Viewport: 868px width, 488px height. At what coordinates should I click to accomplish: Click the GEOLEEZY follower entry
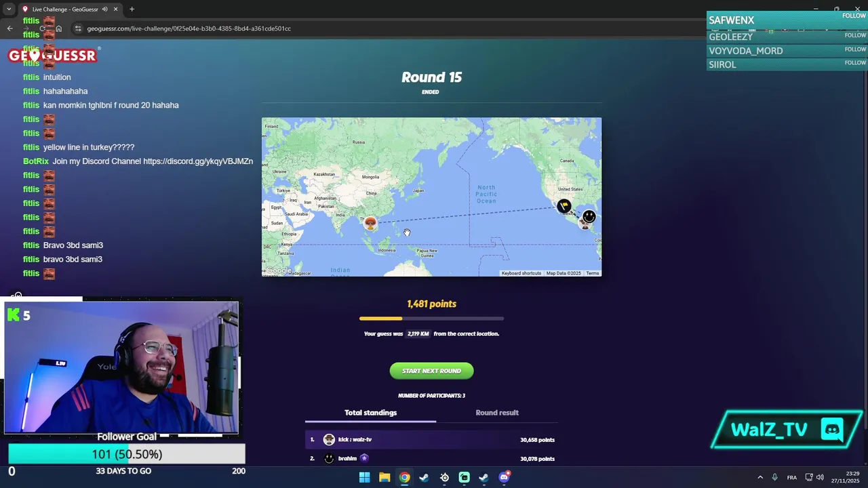coord(787,37)
